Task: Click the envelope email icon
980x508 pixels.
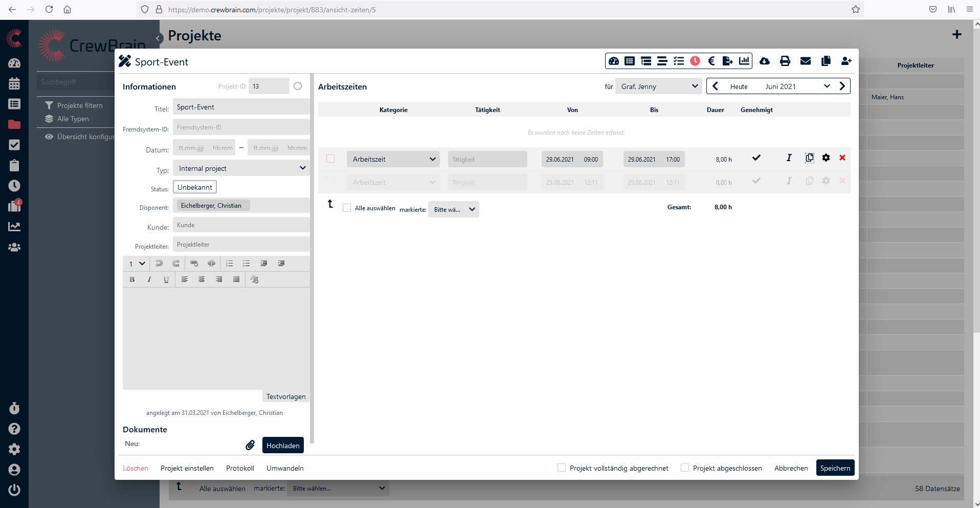Action: (x=805, y=61)
